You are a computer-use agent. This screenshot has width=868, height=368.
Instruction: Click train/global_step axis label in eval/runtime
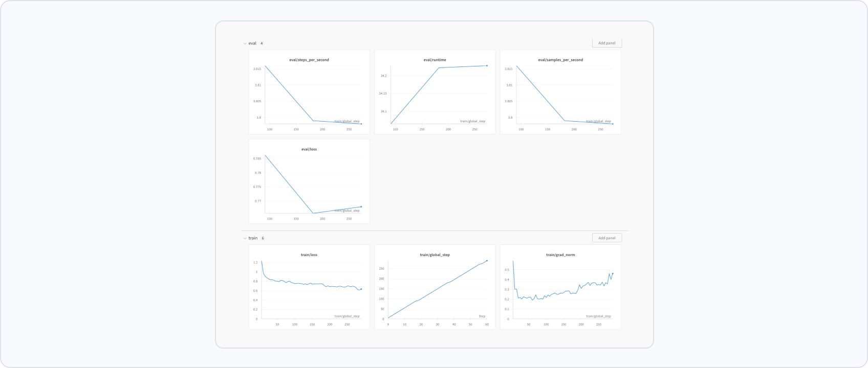click(473, 121)
